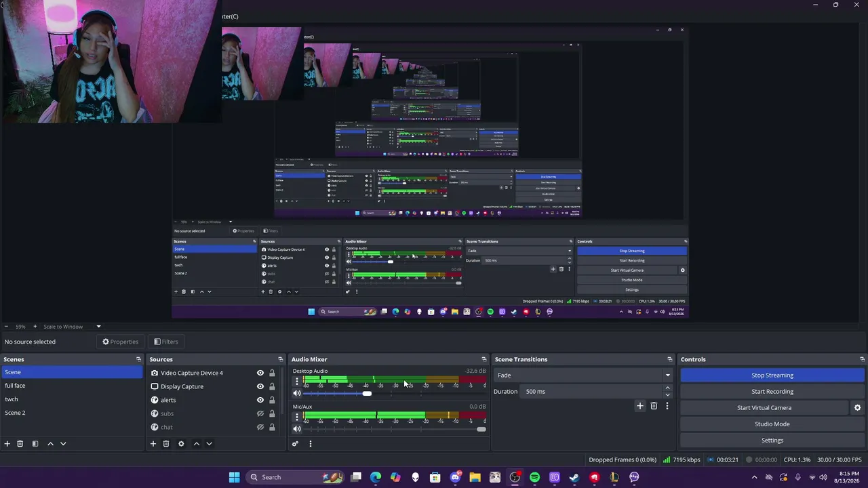The height and width of the screenshot is (488, 868).
Task: Move the source up in the Sources list
Action: (x=197, y=444)
